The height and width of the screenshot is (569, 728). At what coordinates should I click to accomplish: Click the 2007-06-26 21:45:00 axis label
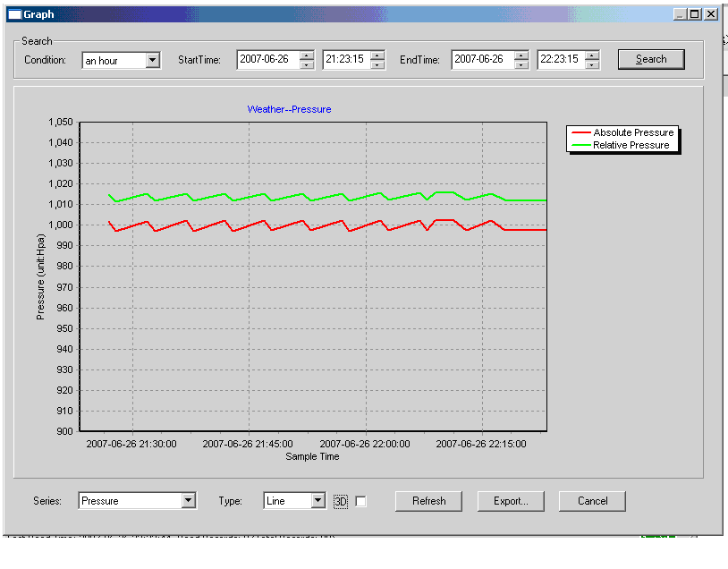tap(248, 444)
